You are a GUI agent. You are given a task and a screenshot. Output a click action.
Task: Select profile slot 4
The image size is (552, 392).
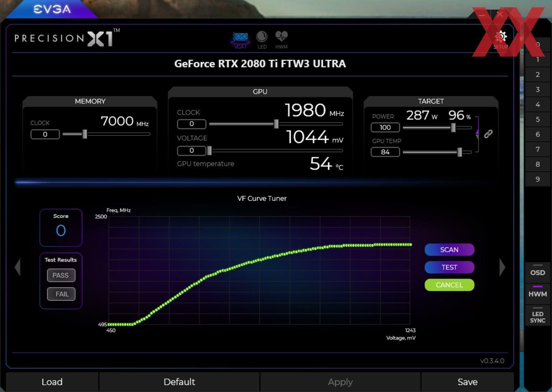coord(538,105)
